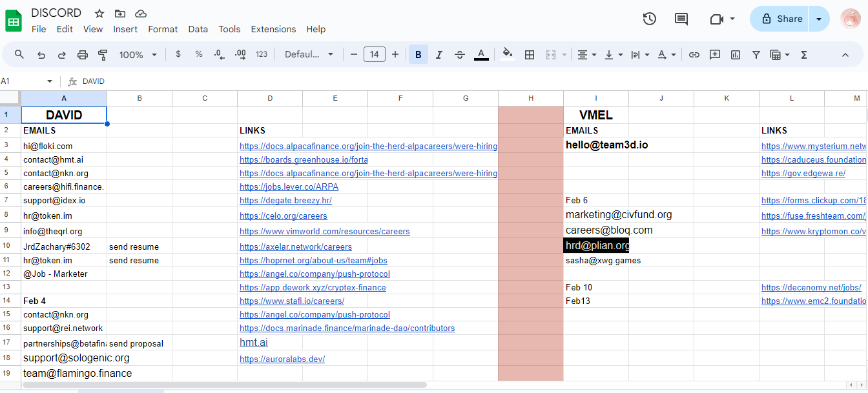Star the DISCORD document
The image size is (868, 393).
click(x=99, y=14)
